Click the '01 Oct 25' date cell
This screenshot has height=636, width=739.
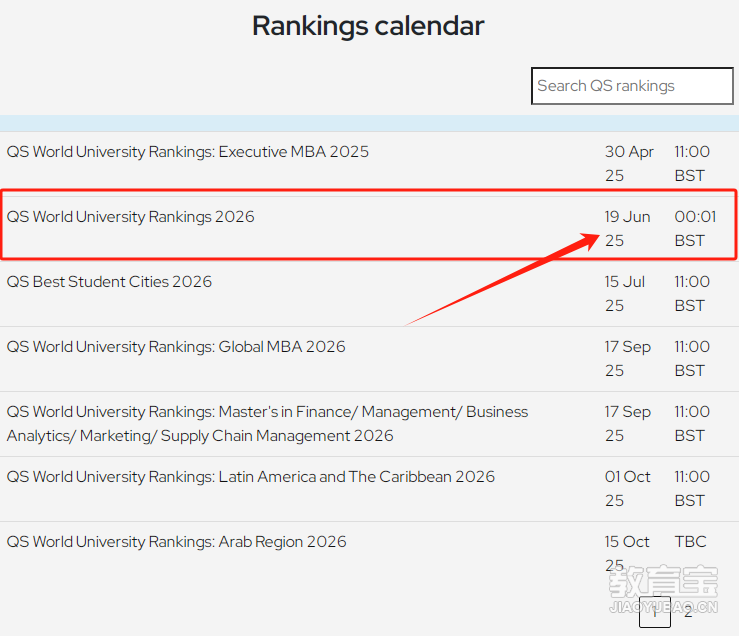(x=627, y=489)
